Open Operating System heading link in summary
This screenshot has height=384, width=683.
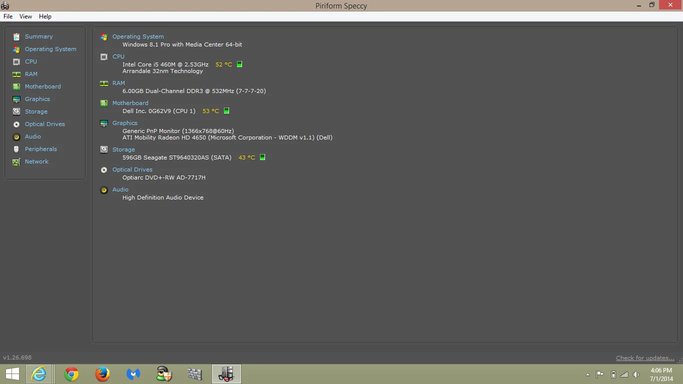[138, 37]
